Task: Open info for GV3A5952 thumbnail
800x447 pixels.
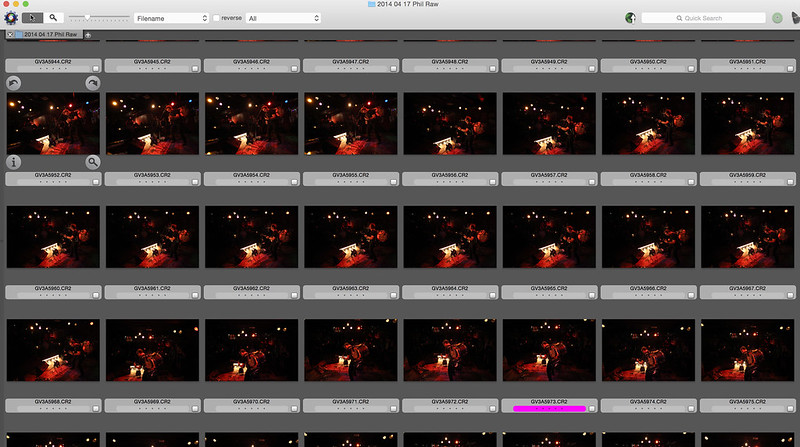Action: [14, 162]
